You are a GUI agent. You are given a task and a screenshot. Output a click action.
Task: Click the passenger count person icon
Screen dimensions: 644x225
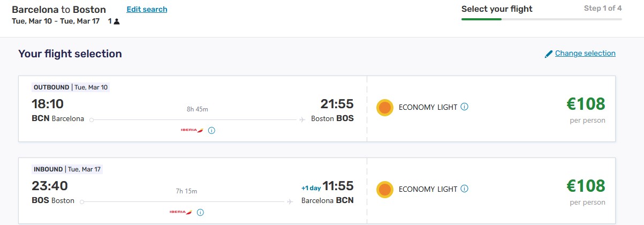point(117,21)
